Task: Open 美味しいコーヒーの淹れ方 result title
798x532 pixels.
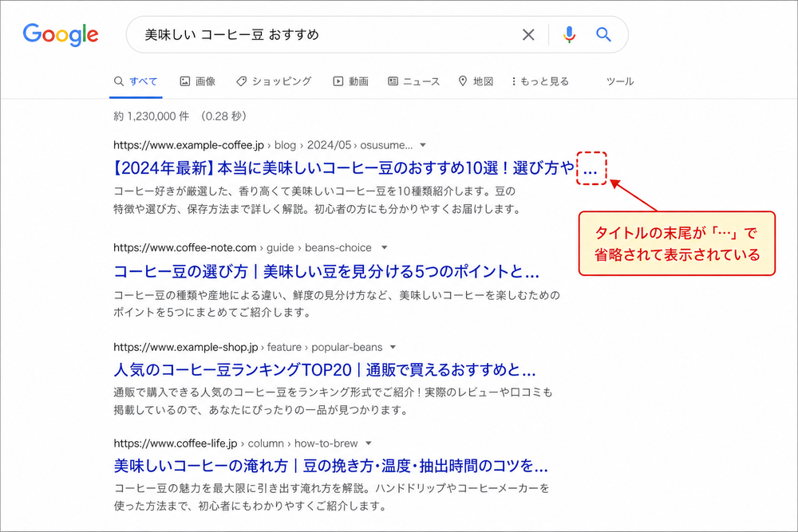Action: 331,466
